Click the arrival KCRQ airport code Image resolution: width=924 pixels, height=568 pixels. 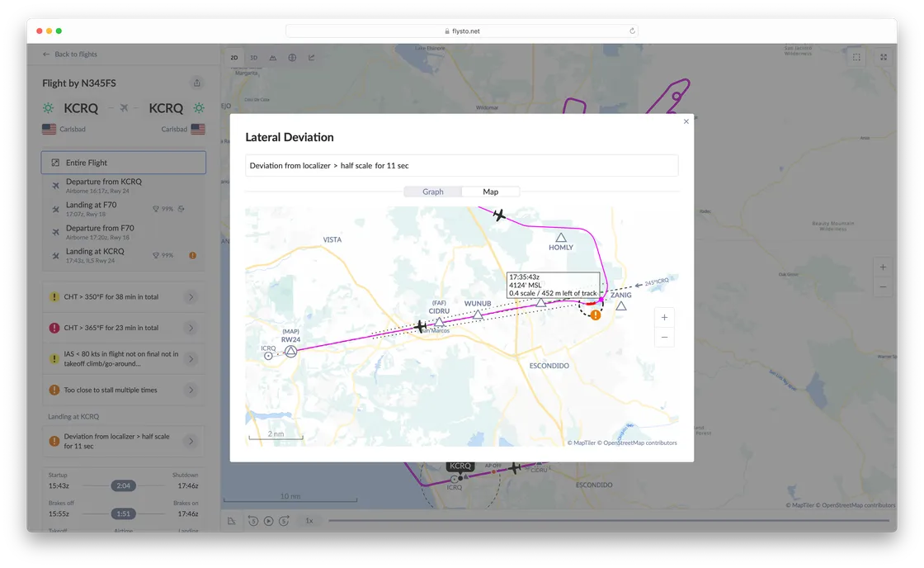click(x=166, y=108)
